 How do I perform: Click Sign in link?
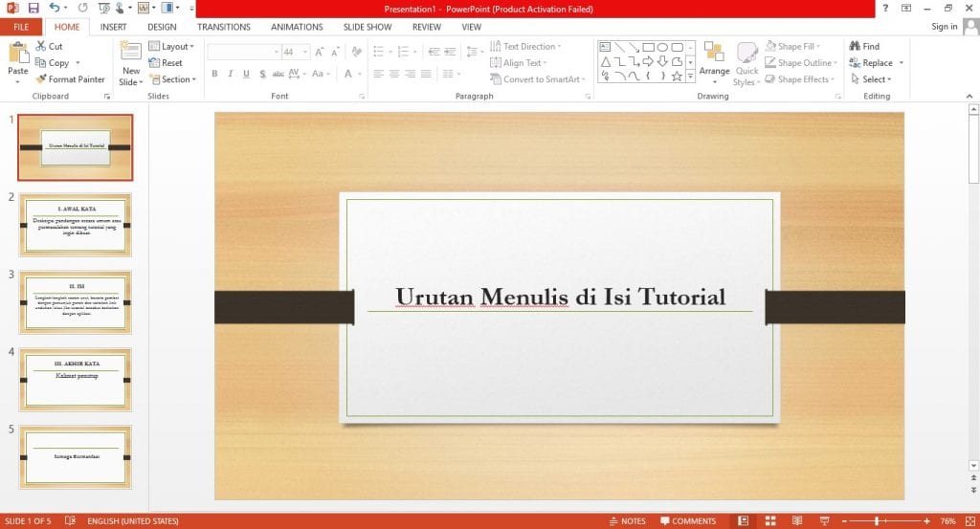[945, 27]
